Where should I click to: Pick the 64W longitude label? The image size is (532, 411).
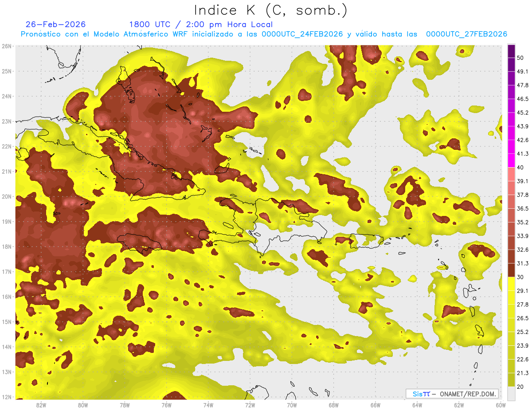417,405
